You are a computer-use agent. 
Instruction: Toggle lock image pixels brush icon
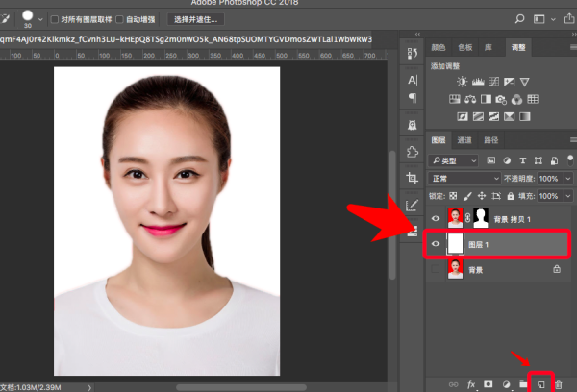[x=467, y=196]
